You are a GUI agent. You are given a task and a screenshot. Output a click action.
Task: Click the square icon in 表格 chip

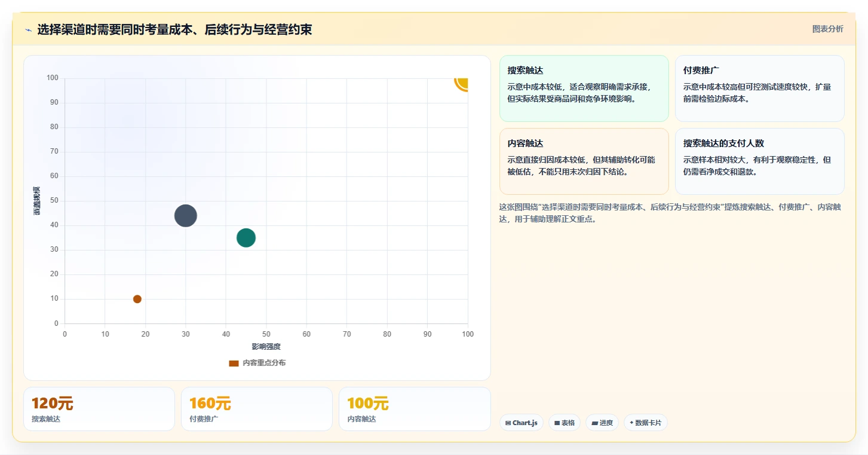tap(557, 423)
